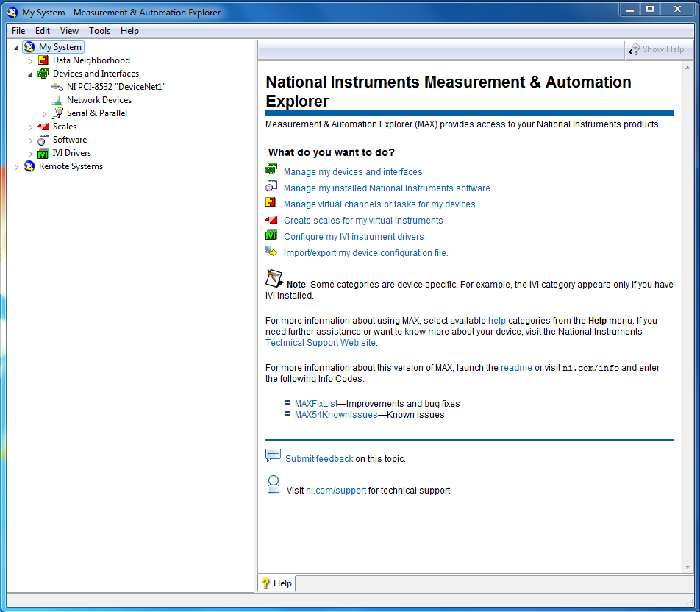Launch the readme link
The image size is (700, 612).
[516, 368]
